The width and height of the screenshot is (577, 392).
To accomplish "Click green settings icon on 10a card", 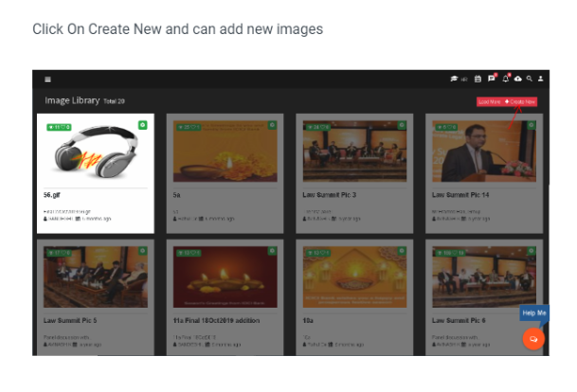I will (402, 251).
